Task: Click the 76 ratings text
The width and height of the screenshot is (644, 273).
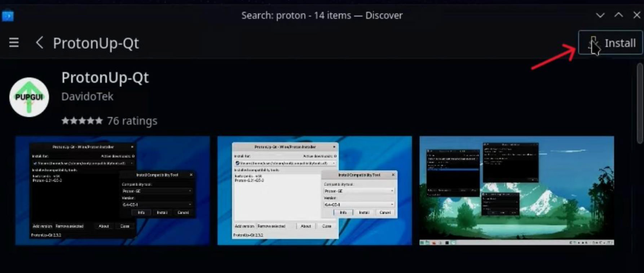Action: click(x=132, y=121)
